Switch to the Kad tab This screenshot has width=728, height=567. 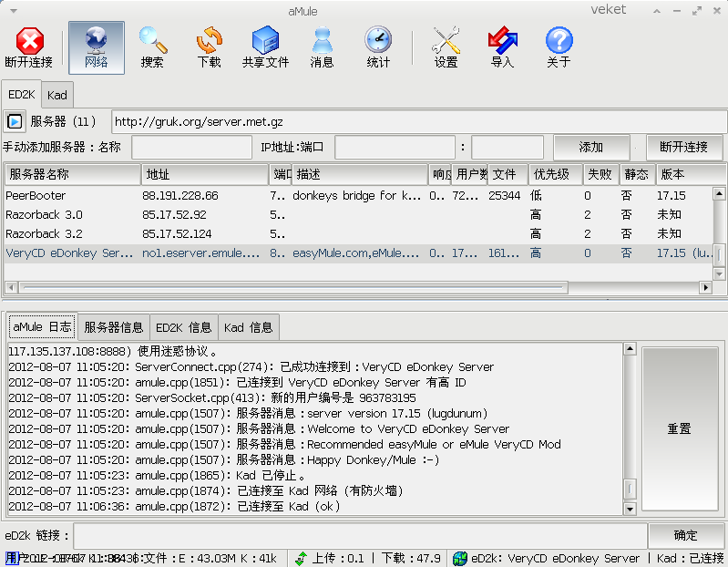pyautogui.click(x=57, y=95)
